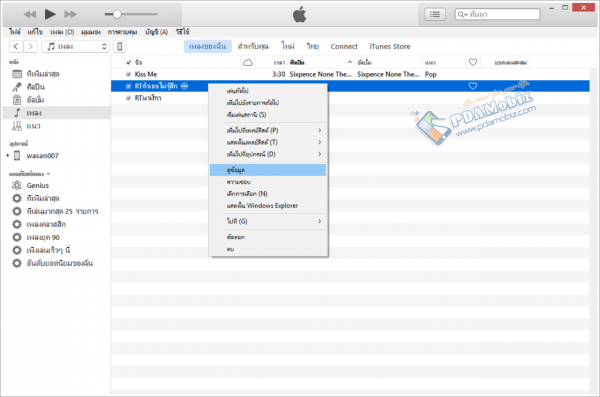600x397 pixels.
Task: Choose เลิกการเลือก (N) in context menu
Action: 268,194
